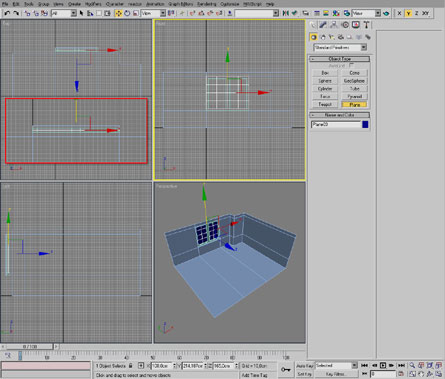Activate the Select and Move tool

pos(118,13)
